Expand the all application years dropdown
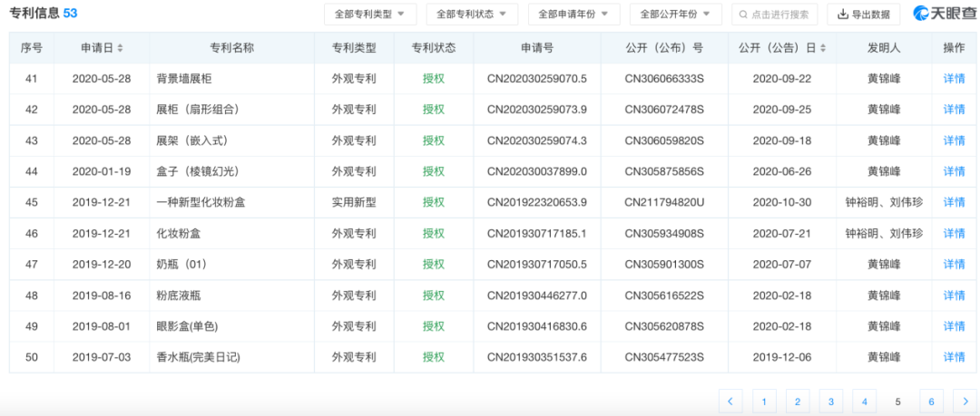This screenshot has height=416, width=980. (x=573, y=15)
